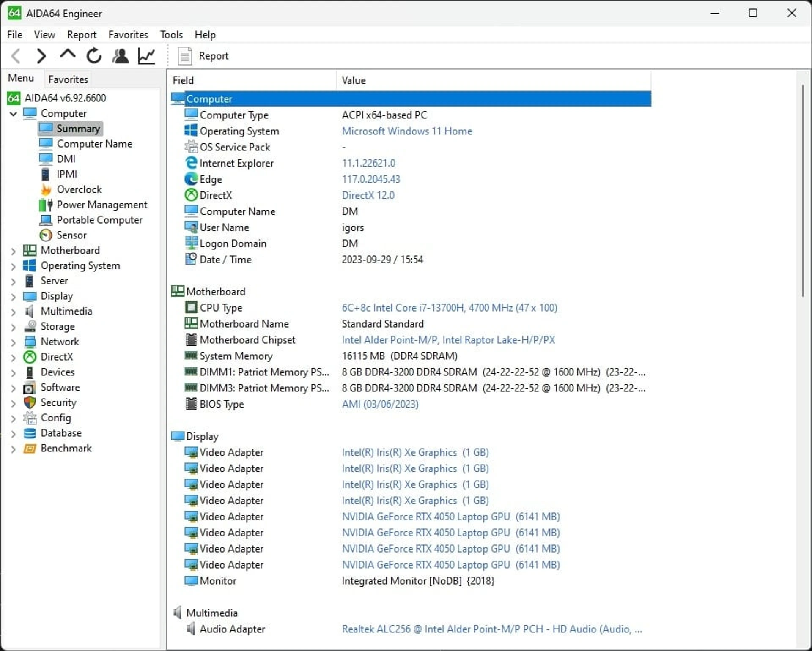Click the Portable Computer laptop icon
Screen dimensions: 812x651
pos(46,220)
